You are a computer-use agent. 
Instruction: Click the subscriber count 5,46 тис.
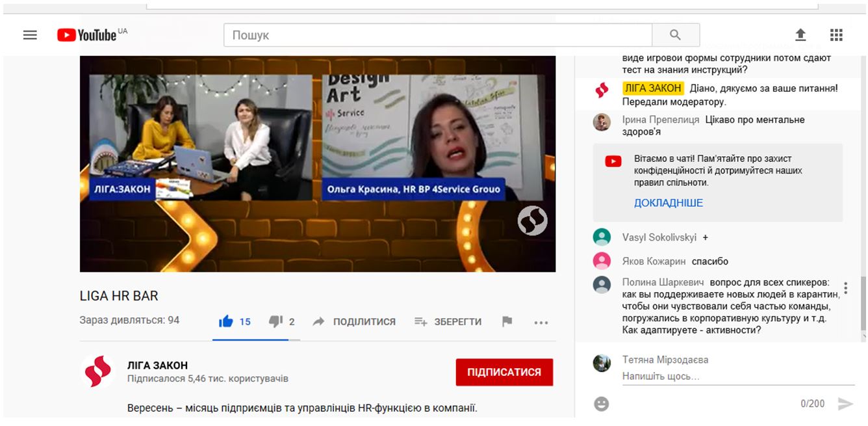(208, 379)
